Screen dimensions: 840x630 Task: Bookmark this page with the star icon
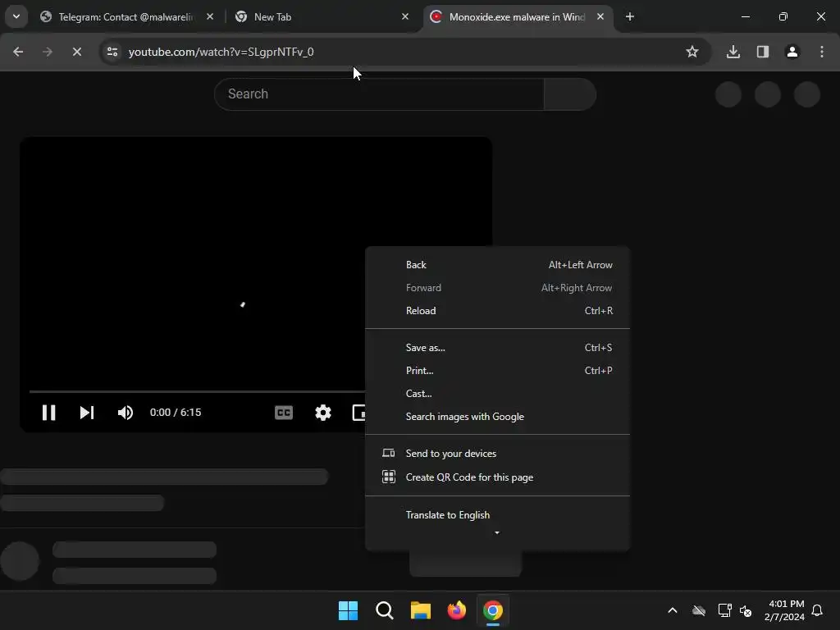click(x=692, y=52)
